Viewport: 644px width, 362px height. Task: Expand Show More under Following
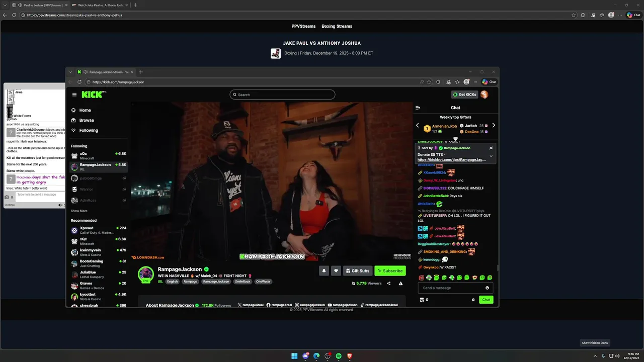(x=79, y=211)
